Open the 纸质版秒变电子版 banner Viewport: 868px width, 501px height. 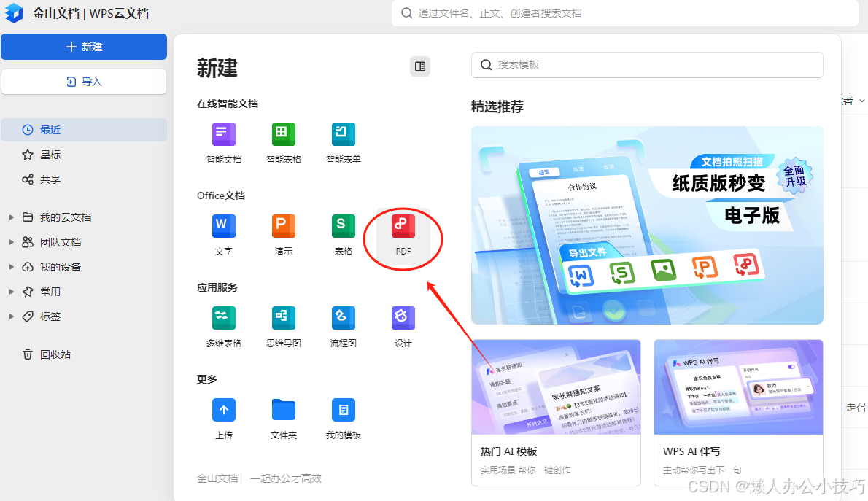click(647, 225)
